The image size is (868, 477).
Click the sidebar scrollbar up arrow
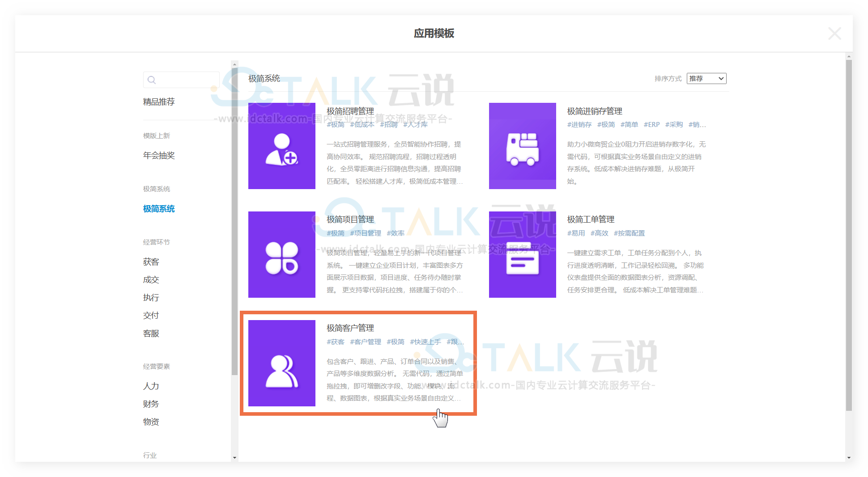point(234,64)
